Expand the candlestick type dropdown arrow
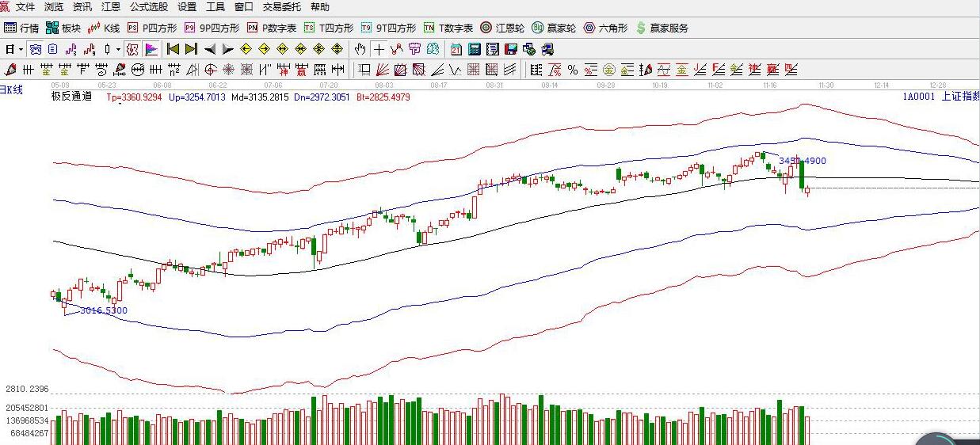980x445 pixels. (118, 49)
